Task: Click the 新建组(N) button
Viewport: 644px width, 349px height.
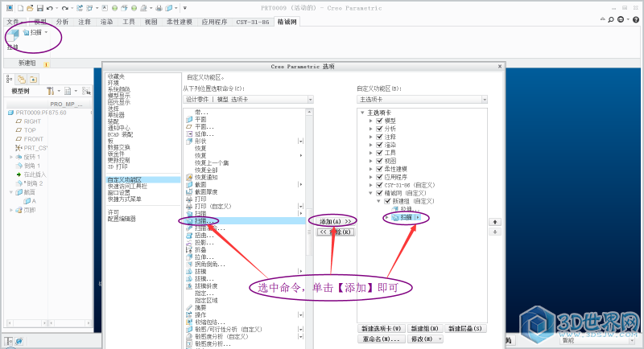Action: point(425,329)
